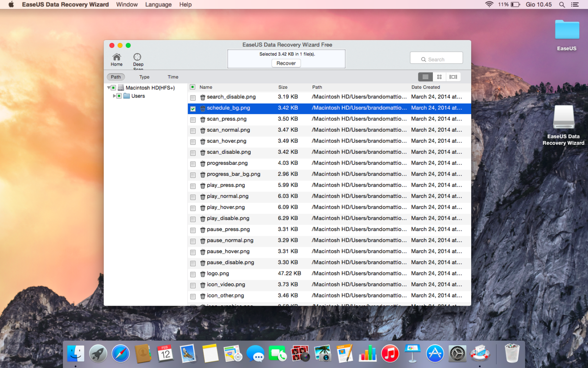Sort by the Name column header

(206, 87)
